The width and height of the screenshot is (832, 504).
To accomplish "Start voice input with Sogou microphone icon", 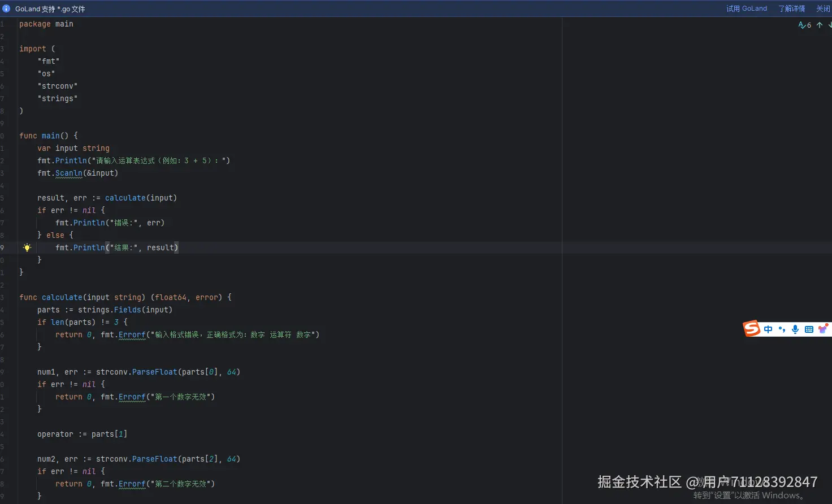I will pyautogui.click(x=795, y=329).
